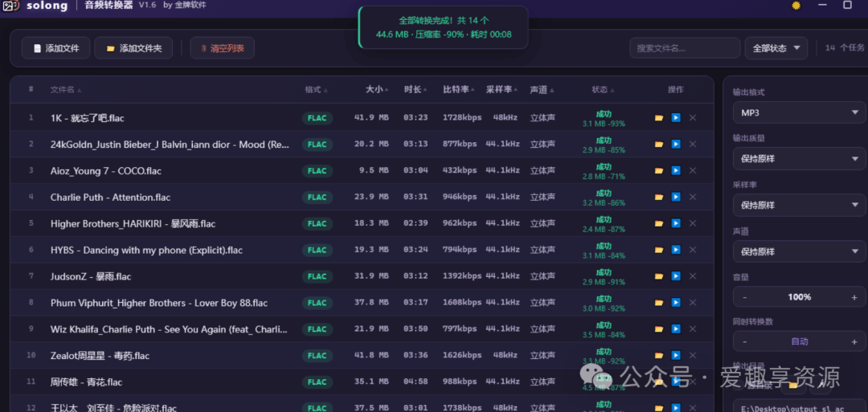Increase 同时转换数 with plus button
The height and width of the screenshot is (412, 868).
[x=854, y=341]
